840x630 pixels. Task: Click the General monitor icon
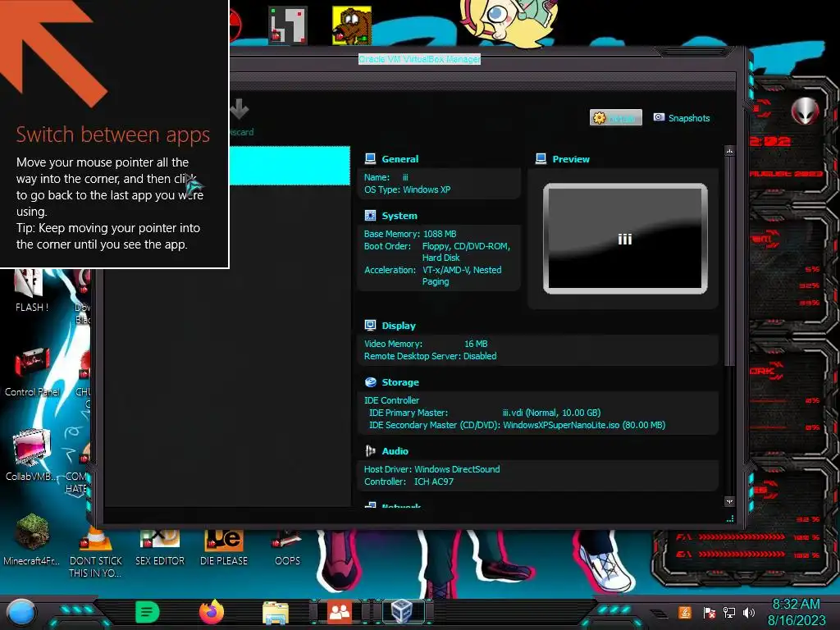[x=370, y=158]
